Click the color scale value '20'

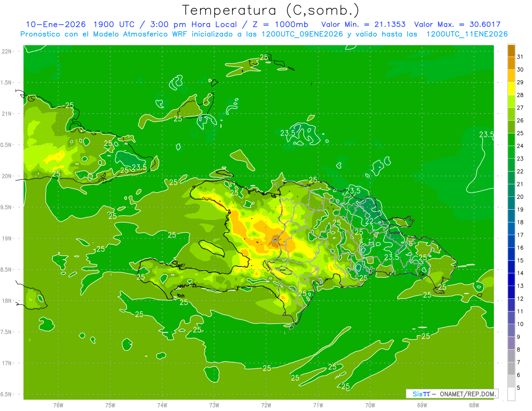tap(520, 197)
